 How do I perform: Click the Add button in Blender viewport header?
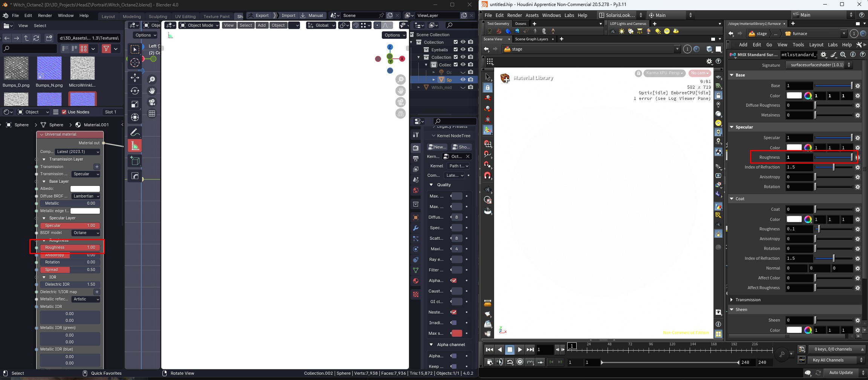point(262,25)
